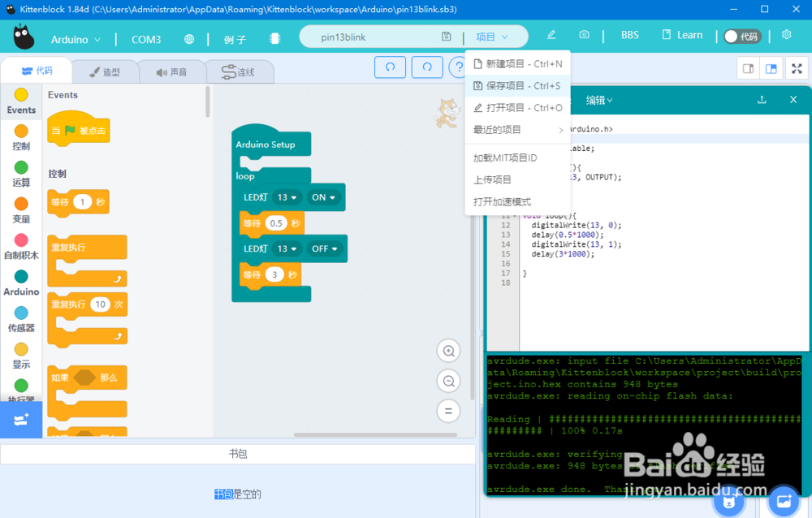Select the 控制 block category
The image size is (812, 518).
pos(21,137)
